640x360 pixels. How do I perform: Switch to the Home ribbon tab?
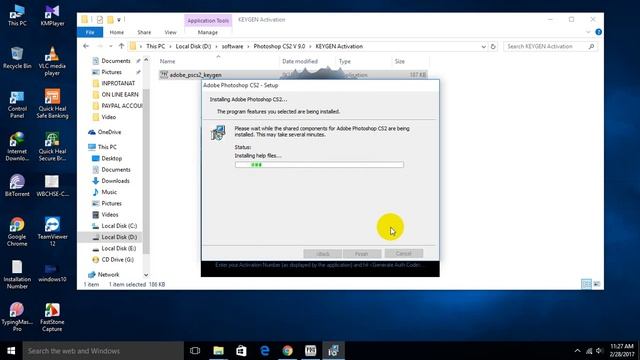coord(117,32)
